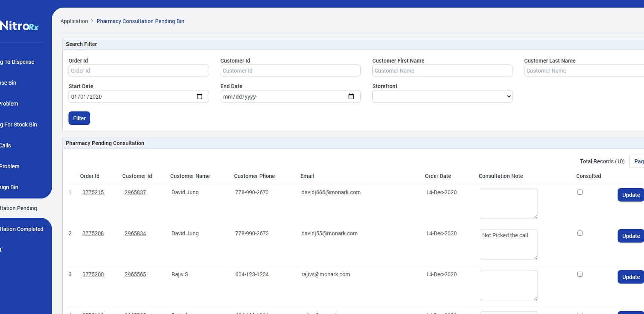644x314 pixels.
Task: Focus the Customer Id filter field
Action: tap(290, 70)
